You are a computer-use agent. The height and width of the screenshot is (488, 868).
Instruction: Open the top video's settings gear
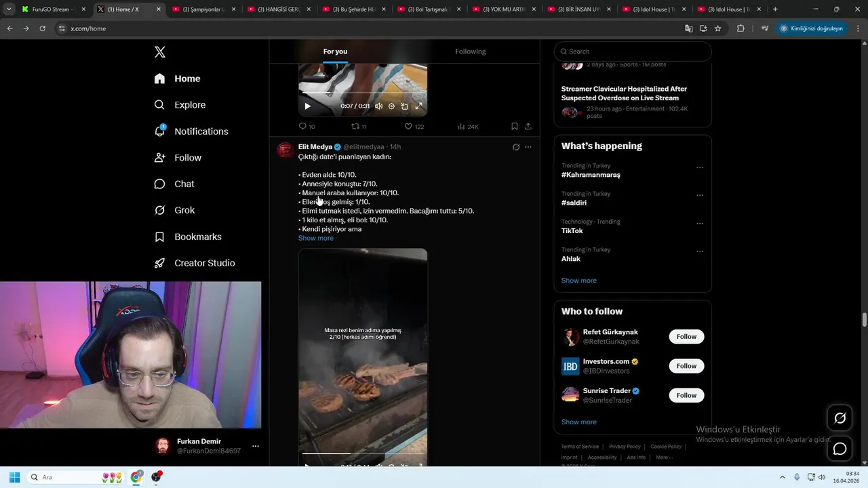[391, 106]
